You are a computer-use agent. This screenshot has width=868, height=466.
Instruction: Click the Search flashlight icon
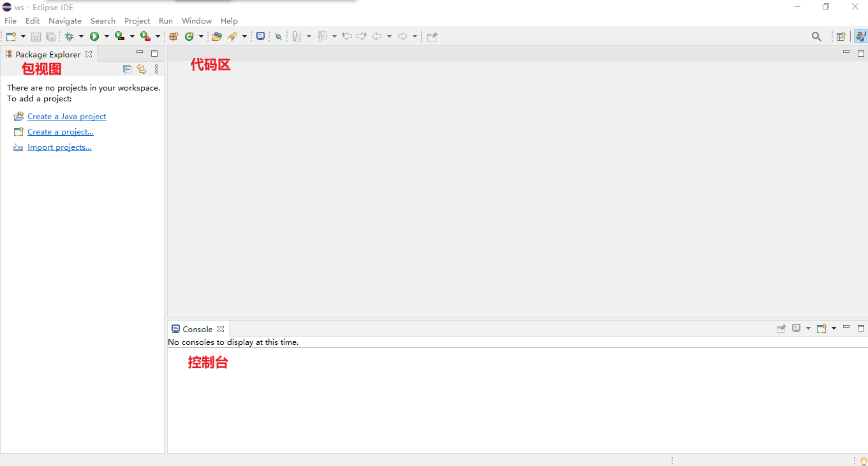tap(232, 36)
